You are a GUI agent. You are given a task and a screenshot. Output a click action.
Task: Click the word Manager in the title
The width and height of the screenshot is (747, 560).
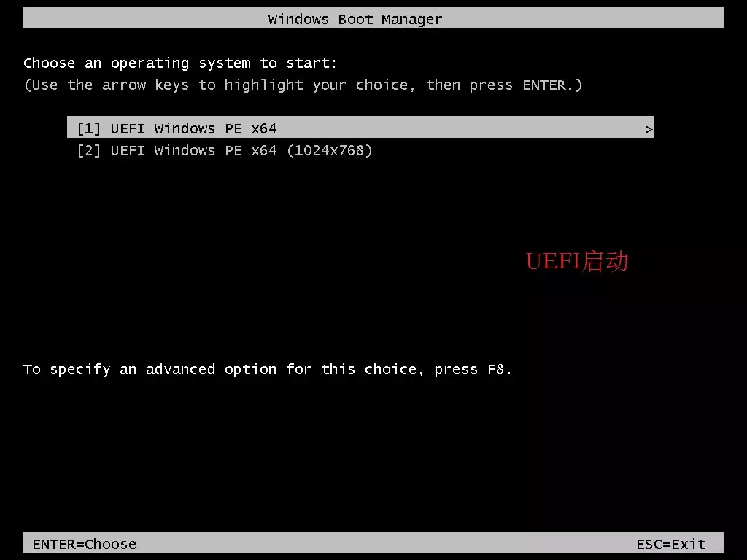pyautogui.click(x=411, y=20)
